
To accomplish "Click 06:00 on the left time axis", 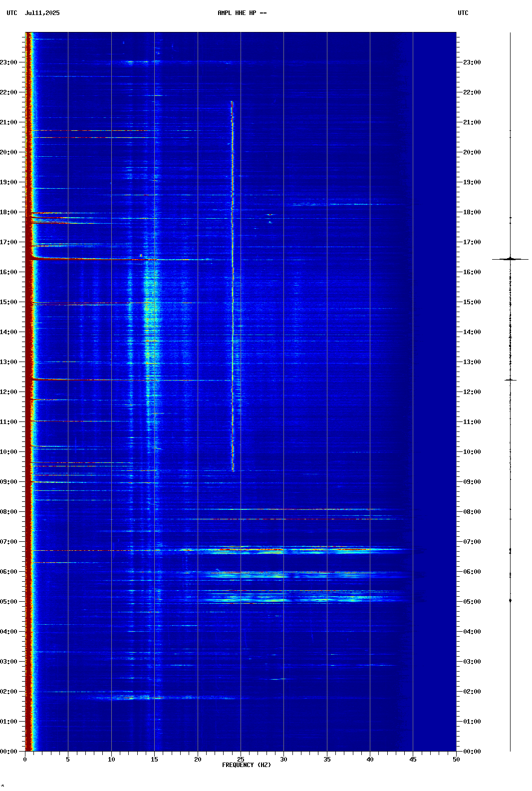I will 8,572.
